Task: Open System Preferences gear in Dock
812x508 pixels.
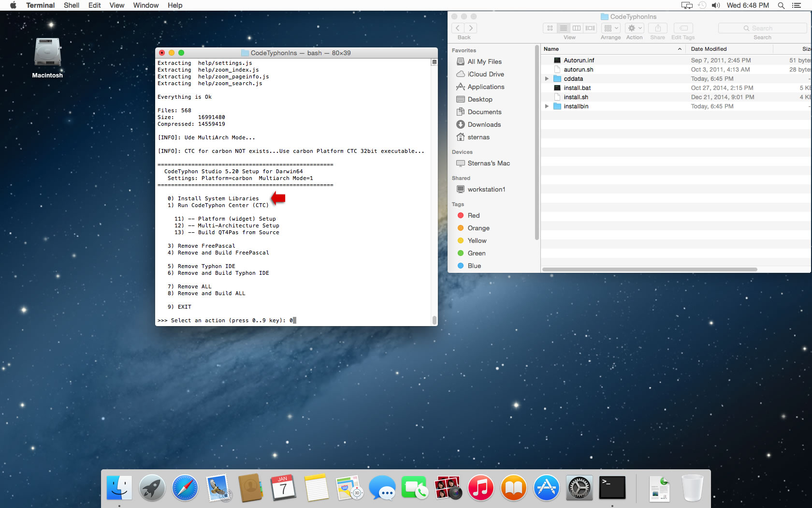Action: [579, 487]
